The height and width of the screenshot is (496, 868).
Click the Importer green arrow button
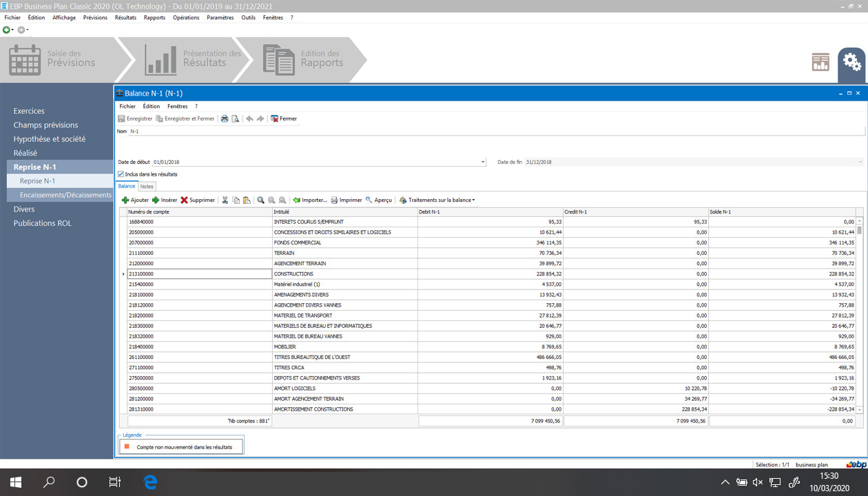[x=309, y=200]
